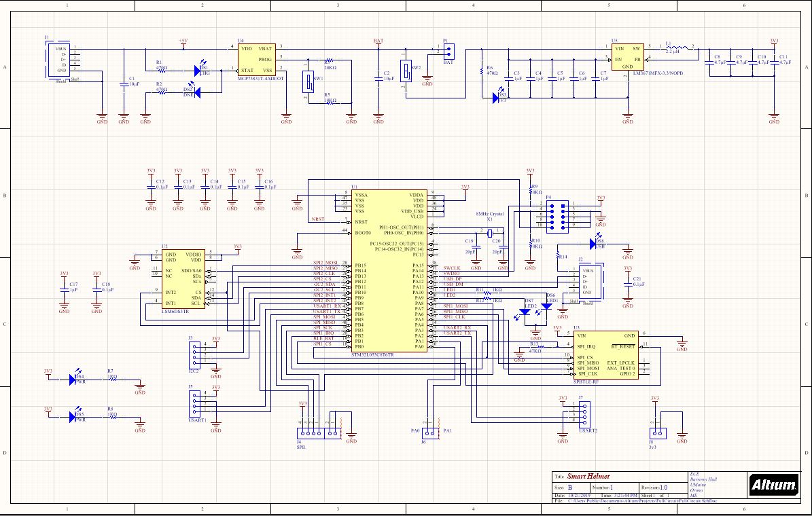Screen dimensions: 812x516
Task: Click the P4 ten-pin header connector
Action: coord(557,214)
